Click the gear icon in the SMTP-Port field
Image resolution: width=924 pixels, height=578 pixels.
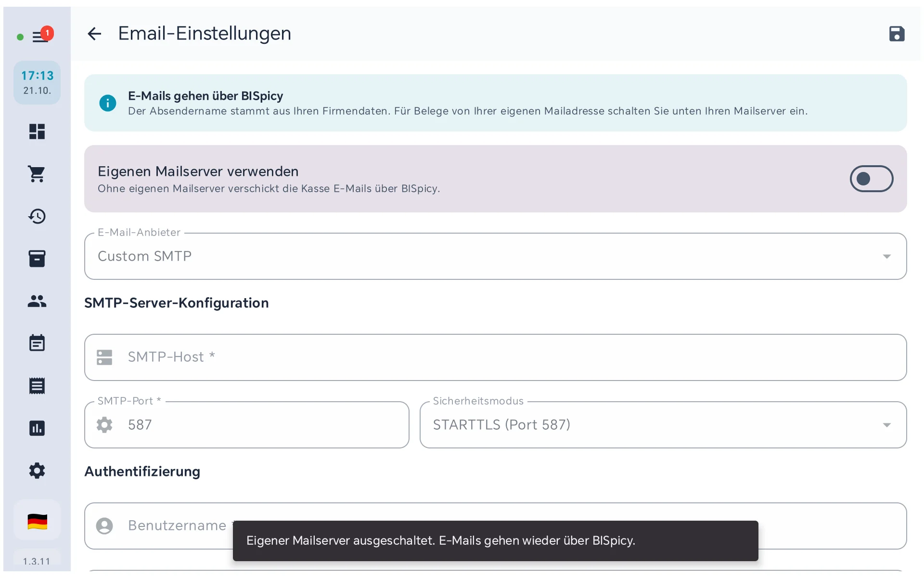click(104, 425)
